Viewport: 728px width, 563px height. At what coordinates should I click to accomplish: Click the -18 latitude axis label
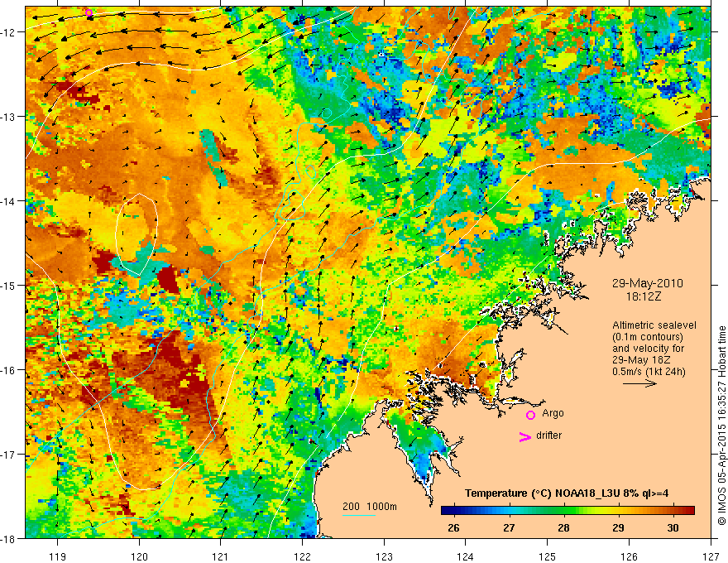click(x=10, y=538)
